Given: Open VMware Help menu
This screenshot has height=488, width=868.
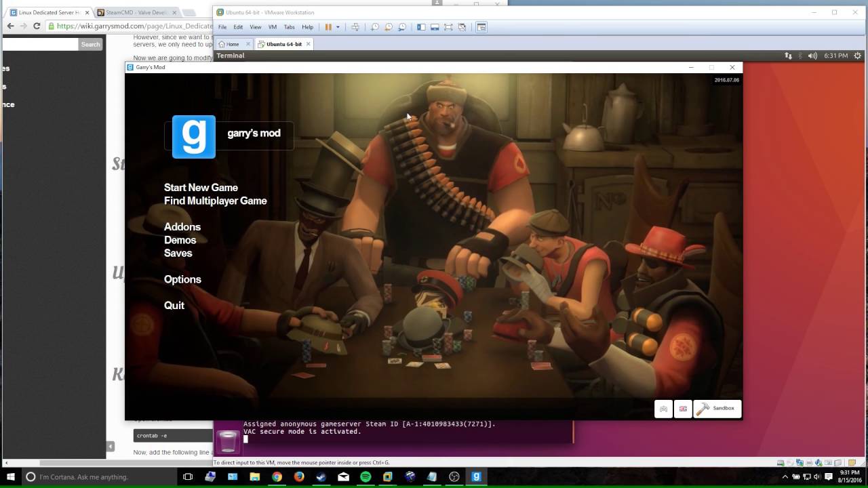Looking at the screenshot, I should pos(307,27).
